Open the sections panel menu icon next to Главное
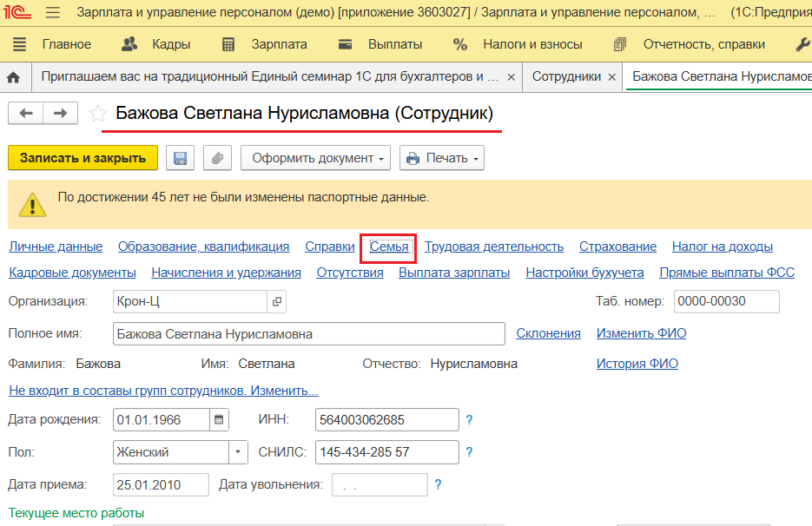This screenshot has height=526, width=812. (x=19, y=44)
